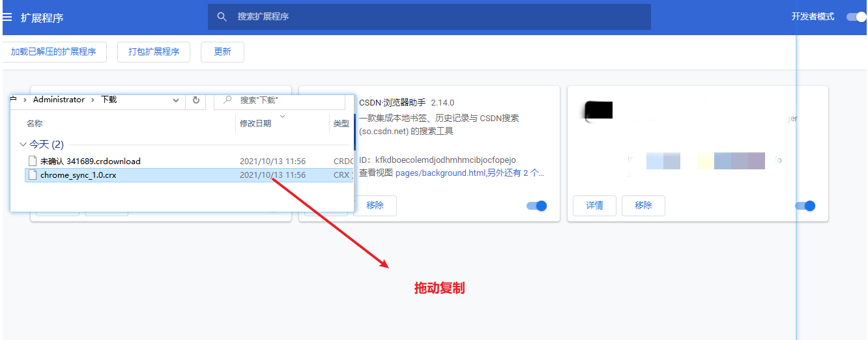The width and height of the screenshot is (868, 340).
Task: Click the CSDN browser helper title
Action: (x=392, y=103)
